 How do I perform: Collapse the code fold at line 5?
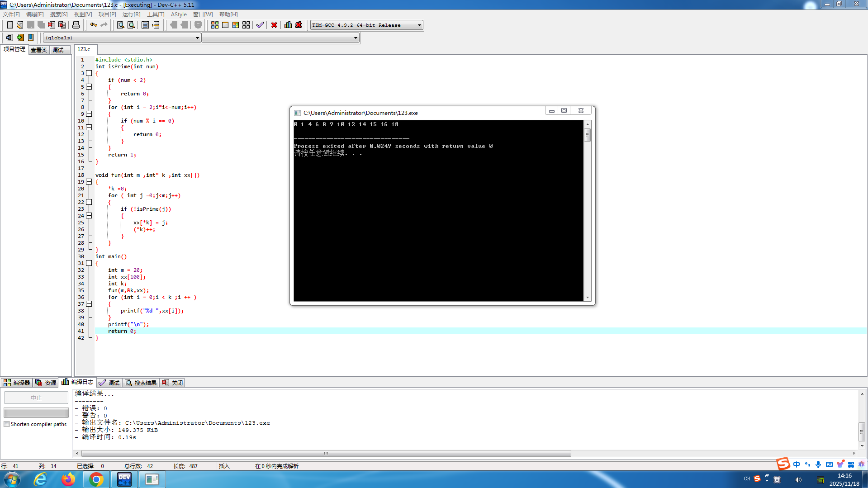89,87
